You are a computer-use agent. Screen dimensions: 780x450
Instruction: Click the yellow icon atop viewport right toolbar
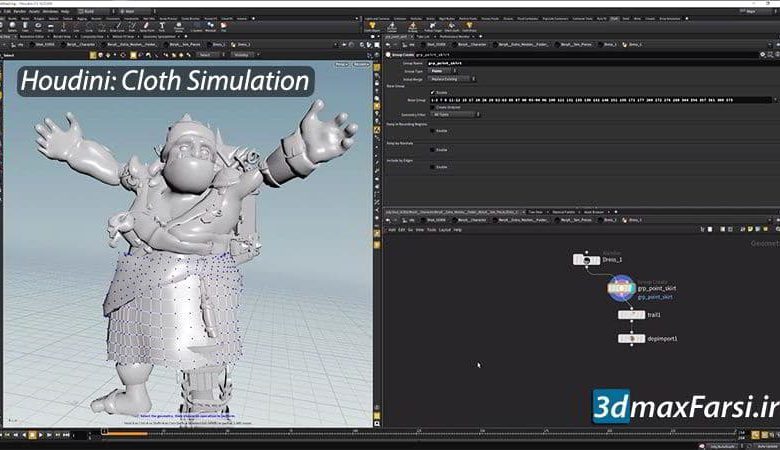377,68
